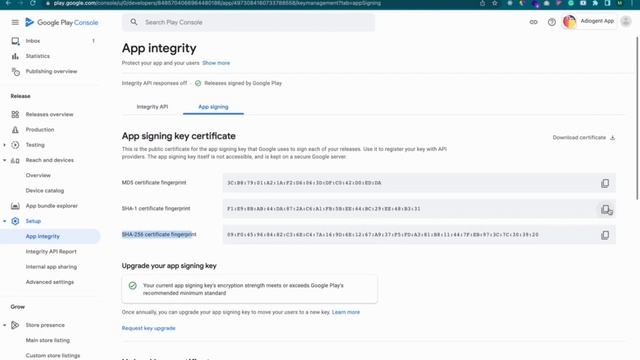
Task: Click the Show more link
Action: click(x=216, y=63)
